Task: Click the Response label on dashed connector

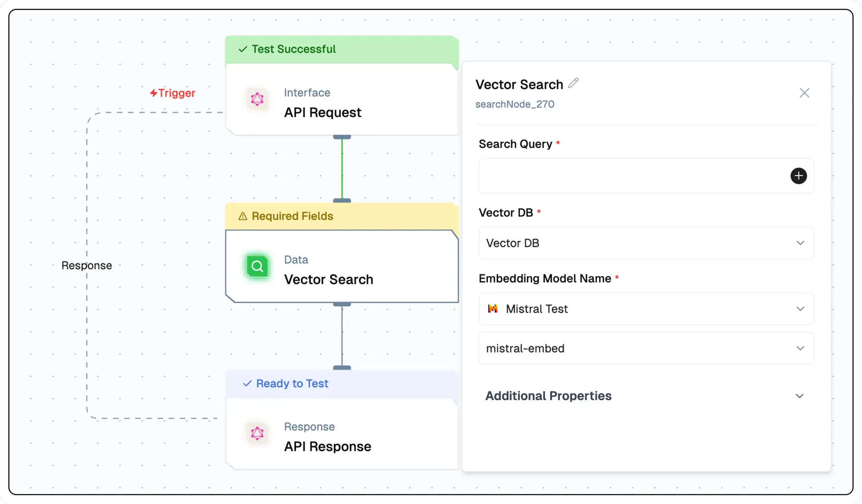Action: (87, 265)
